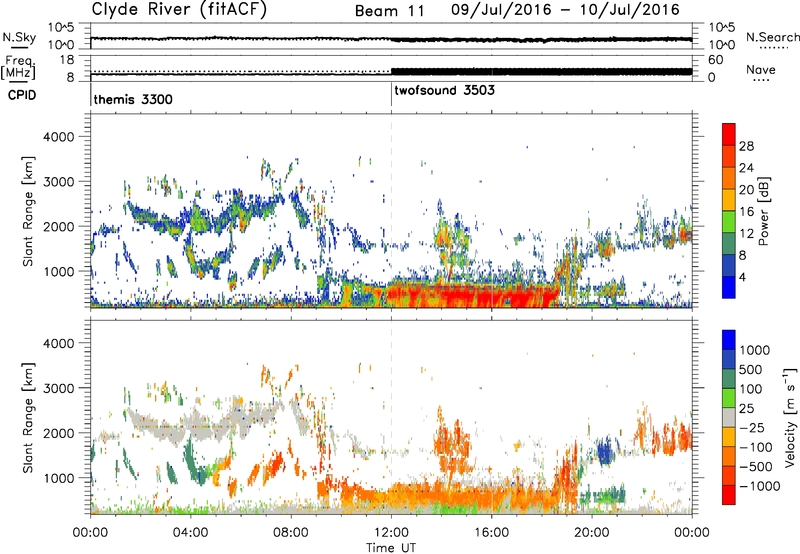This screenshot has width=800, height=554.
Task: Click the 'Slant Range [km]' label of power panel
Action: point(28,211)
